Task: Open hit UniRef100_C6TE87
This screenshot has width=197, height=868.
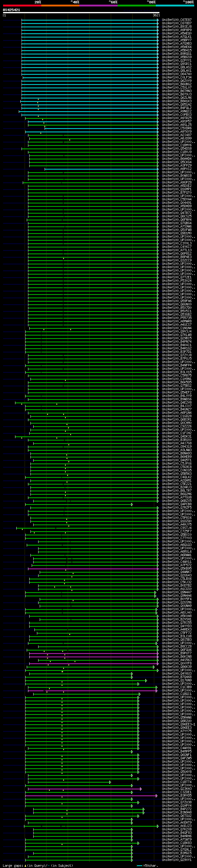Action: [177, 20]
